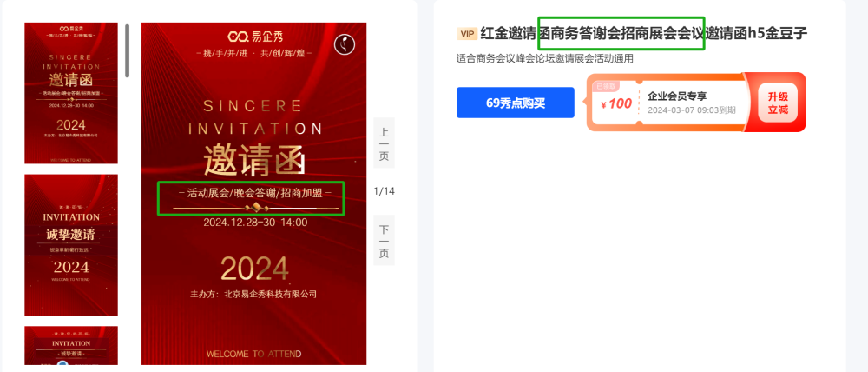The image size is (868, 372).
Task: Click the 1/14 page indicator
Action: [385, 192]
